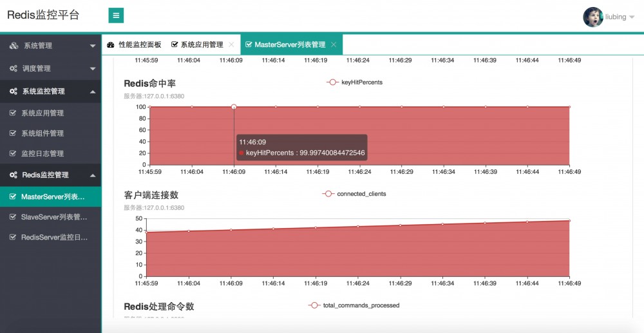
Task: Click the Redis命中率 chart title
Action: point(150,83)
